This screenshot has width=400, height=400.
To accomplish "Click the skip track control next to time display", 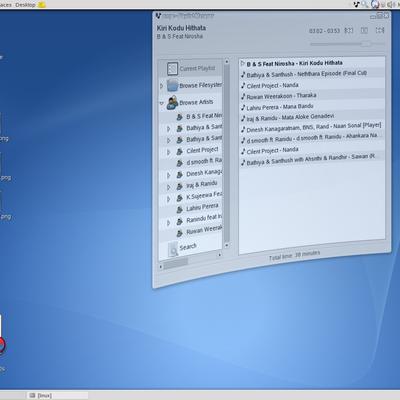I will (349, 31).
